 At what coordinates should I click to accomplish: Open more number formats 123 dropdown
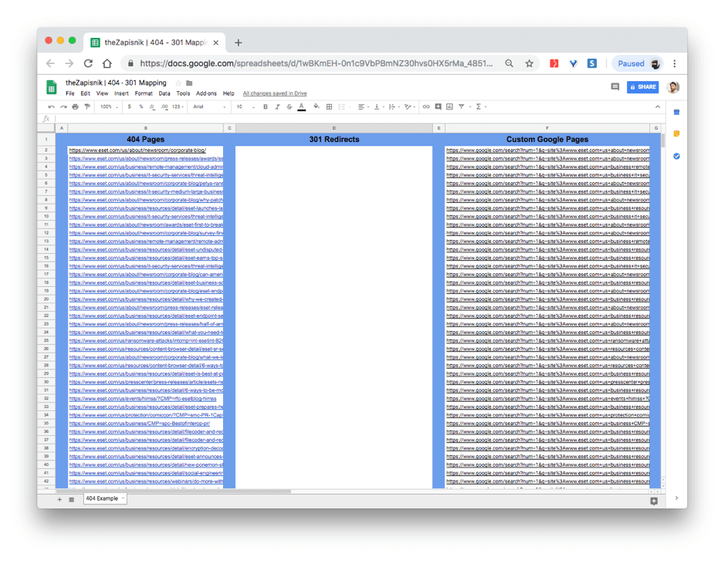tap(178, 106)
